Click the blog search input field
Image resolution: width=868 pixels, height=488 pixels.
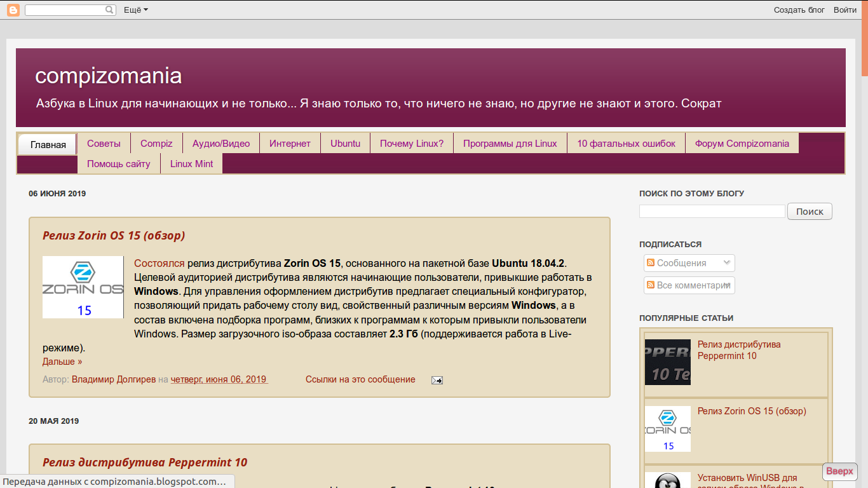pos(712,212)
